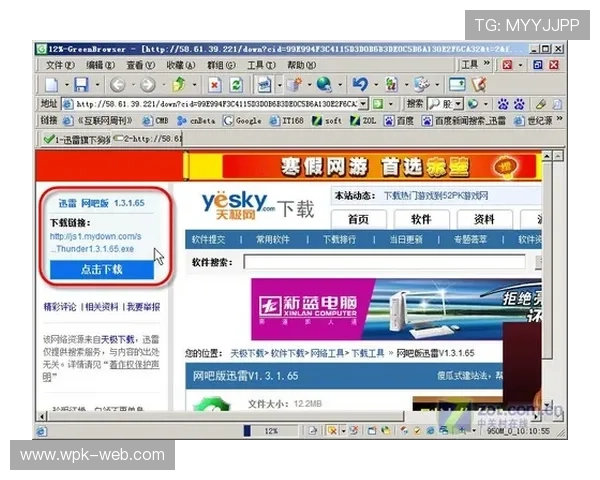Click the page icon in status bar

[x=313, y=431]
